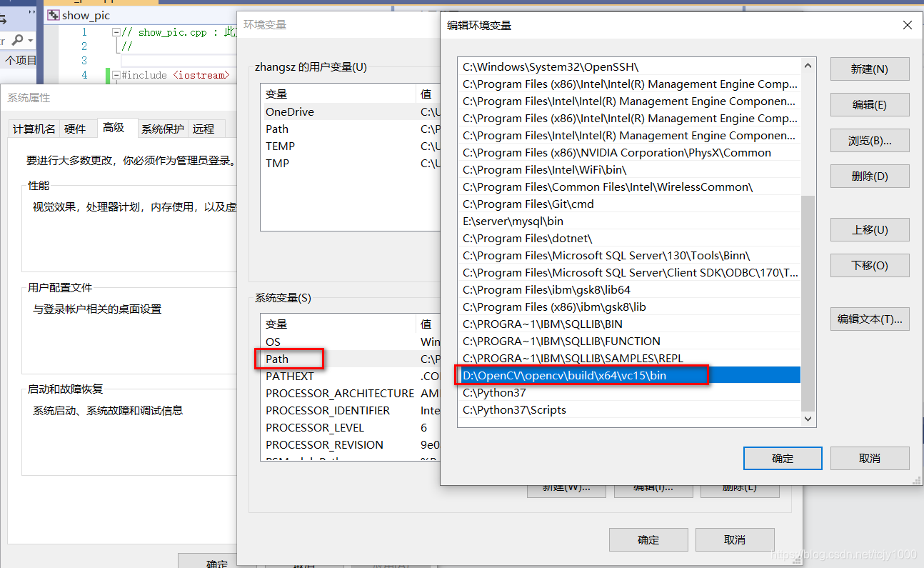Viewport: 924px width, 568px height.
Task: Select C:\Program Files (x86)\ibm\gsk8\lib entry
Action: point(628,307)
